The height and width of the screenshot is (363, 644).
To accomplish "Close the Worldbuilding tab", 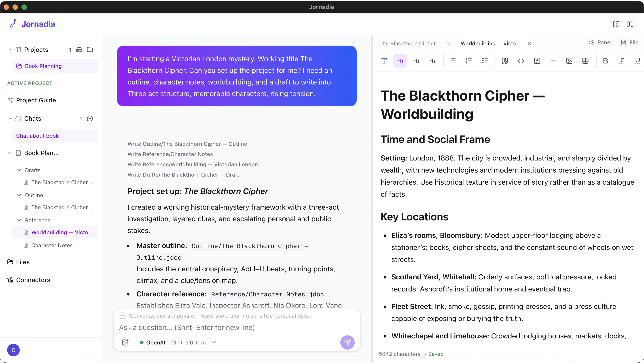I will (529, 43).
